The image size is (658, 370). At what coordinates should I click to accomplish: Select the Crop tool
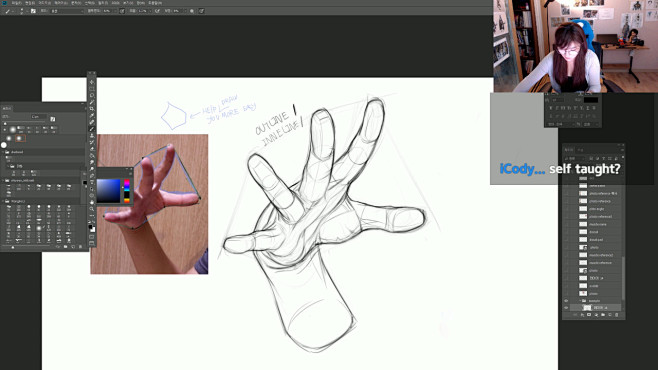click(x=91, y=109)
